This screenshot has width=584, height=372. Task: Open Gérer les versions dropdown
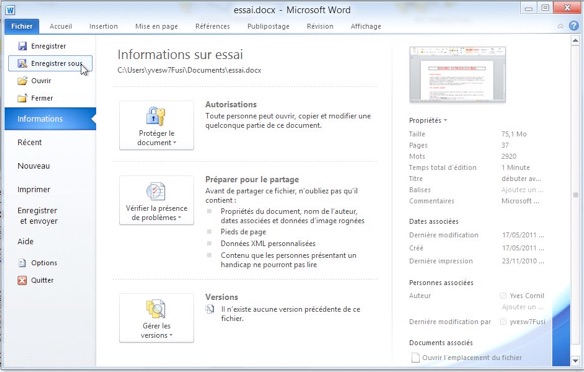[156, 318]
